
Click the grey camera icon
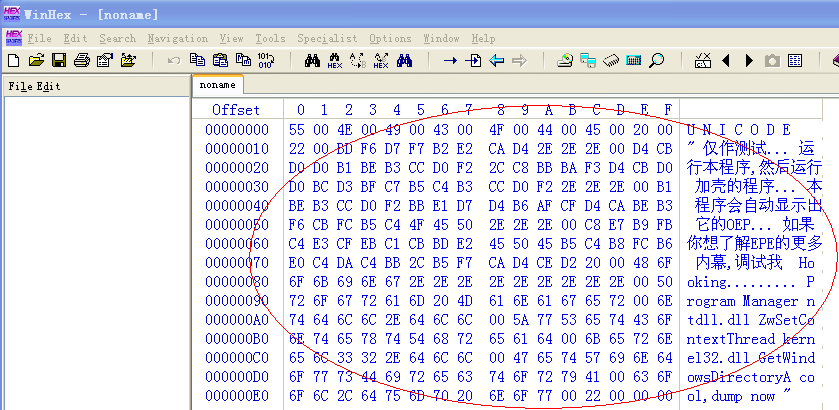coord(772,61)
